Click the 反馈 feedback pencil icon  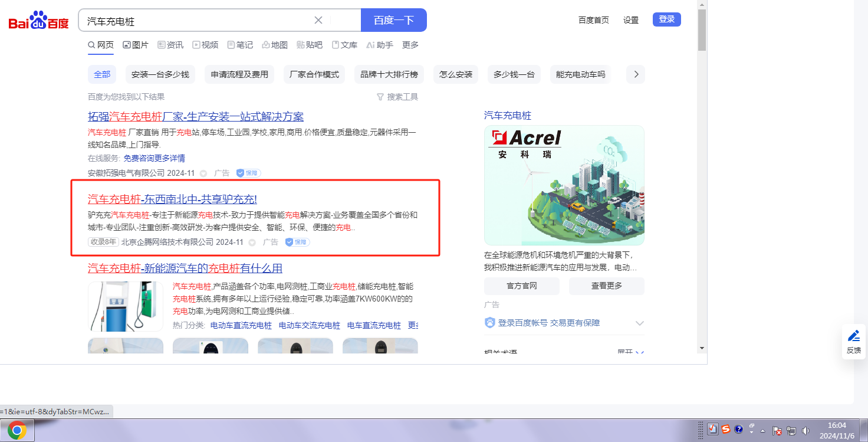tap(853, 336)
